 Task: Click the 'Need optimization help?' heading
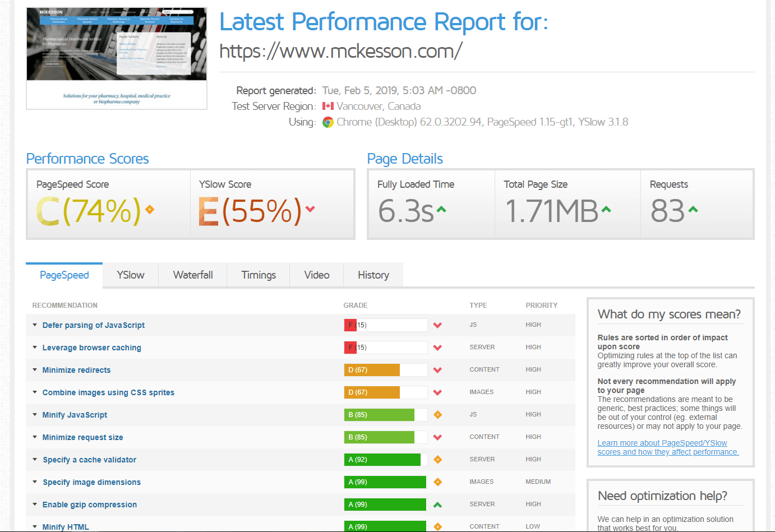click(662, 496)
